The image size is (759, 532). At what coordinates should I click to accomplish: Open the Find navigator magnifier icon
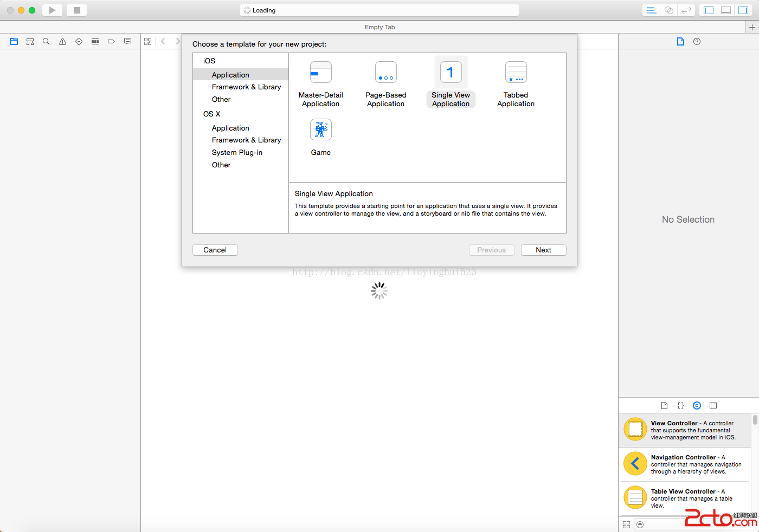[46, 41]
